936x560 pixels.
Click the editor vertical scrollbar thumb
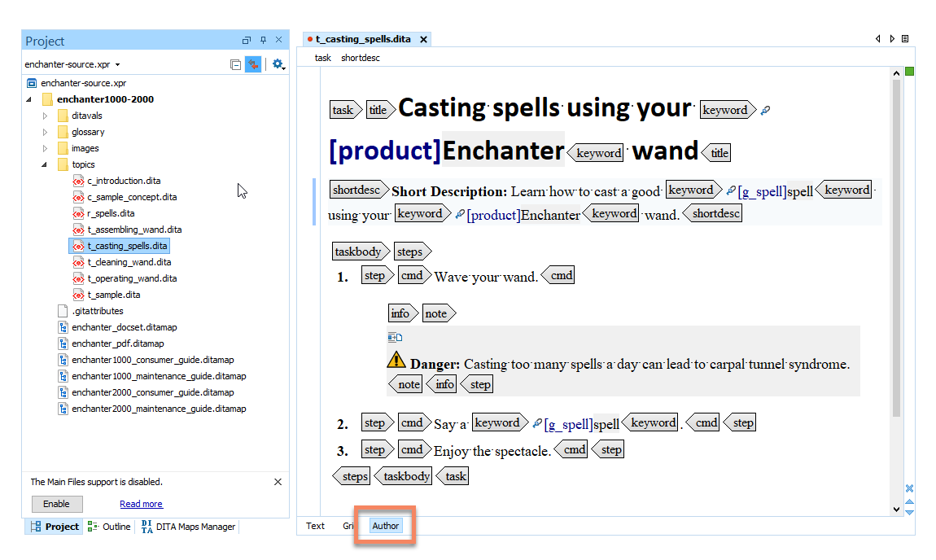[897, 244]
